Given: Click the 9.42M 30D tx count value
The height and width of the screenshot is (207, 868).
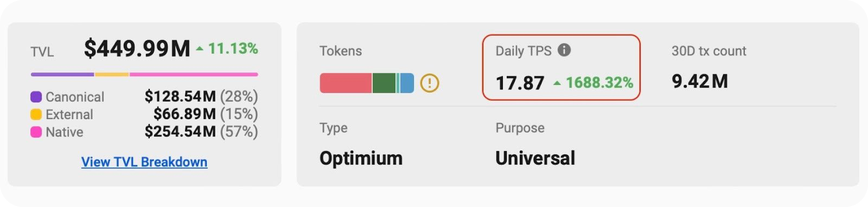Looking at the screenshot, I should click(699, 81).
